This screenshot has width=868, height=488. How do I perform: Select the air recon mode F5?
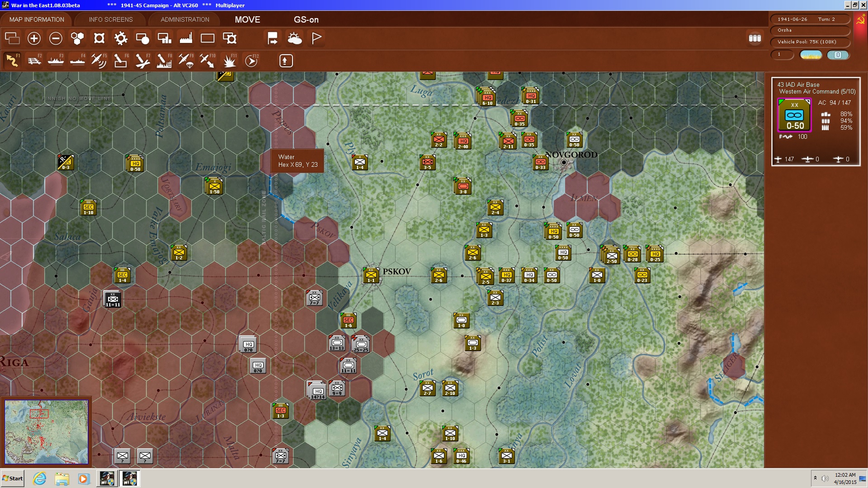[x=99, y=60]
